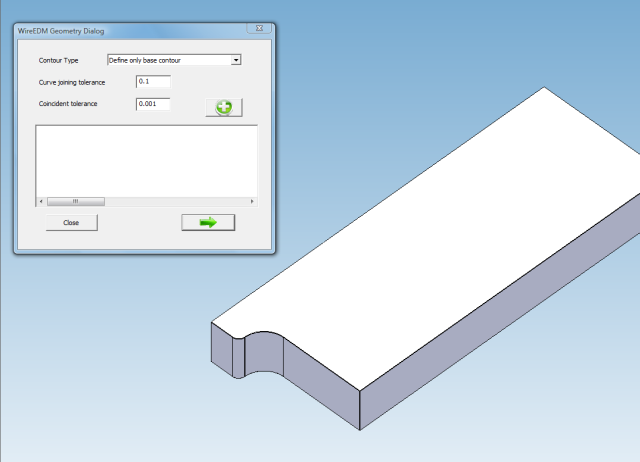Click the Curve joining tolerance input field

[153, 82]
